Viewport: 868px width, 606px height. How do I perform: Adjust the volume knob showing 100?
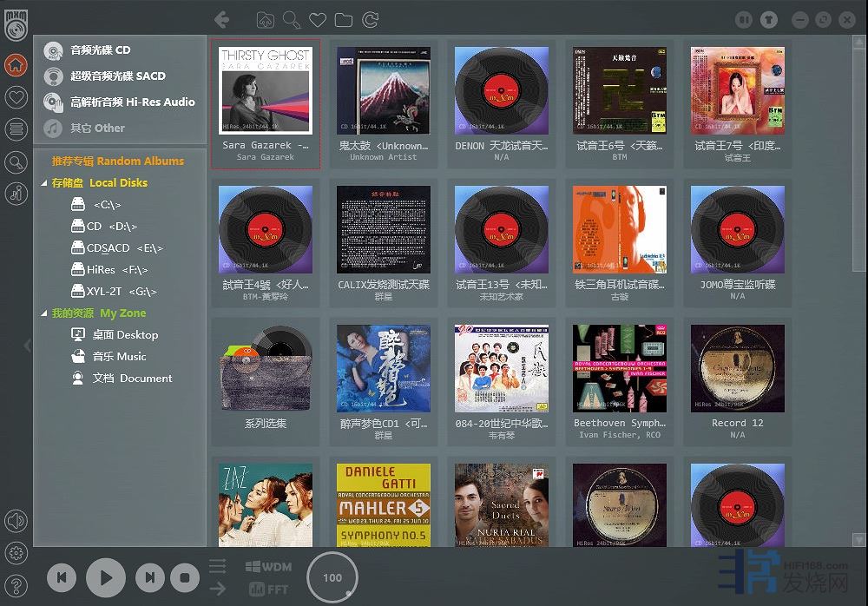(x=332, y=577)
